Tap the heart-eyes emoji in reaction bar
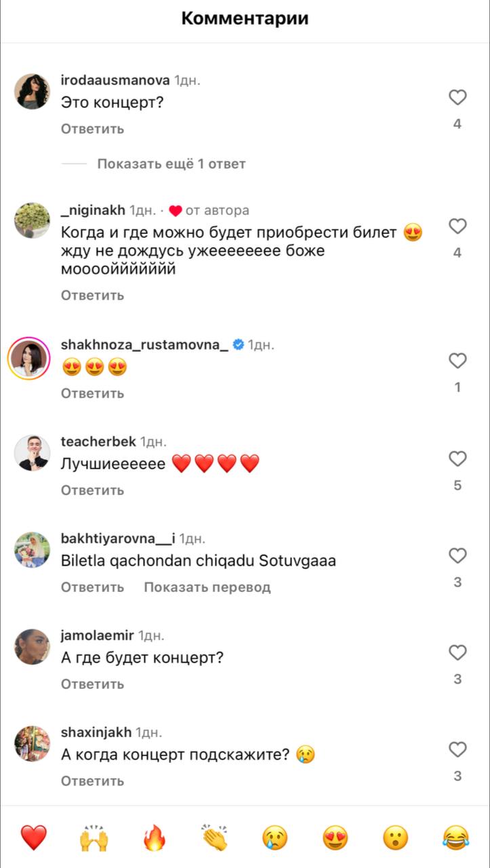Viewport: 490px width, 868px height. (335, 838)
